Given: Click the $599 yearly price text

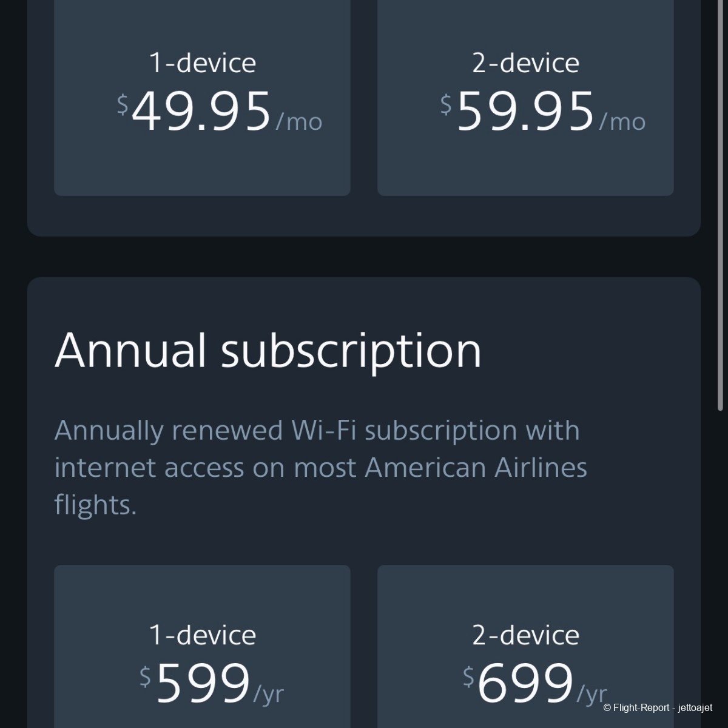Looking at the screenshot, I should (195, 683).
